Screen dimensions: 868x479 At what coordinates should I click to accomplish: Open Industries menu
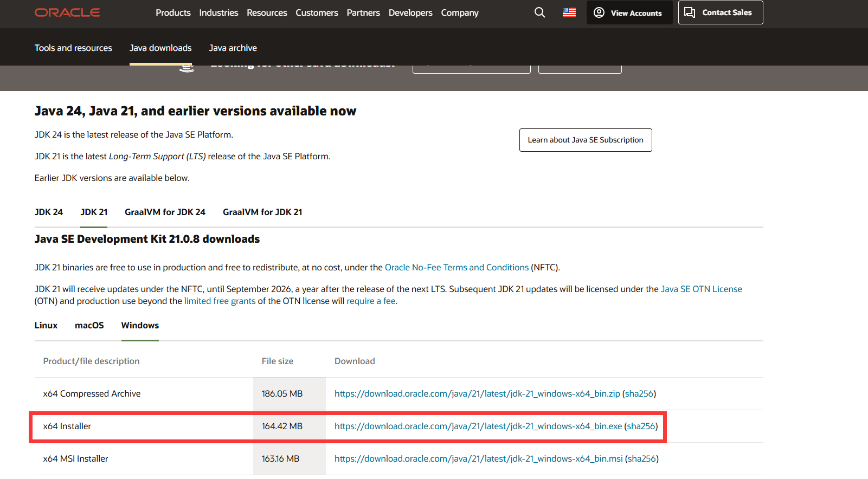point(218,12)
